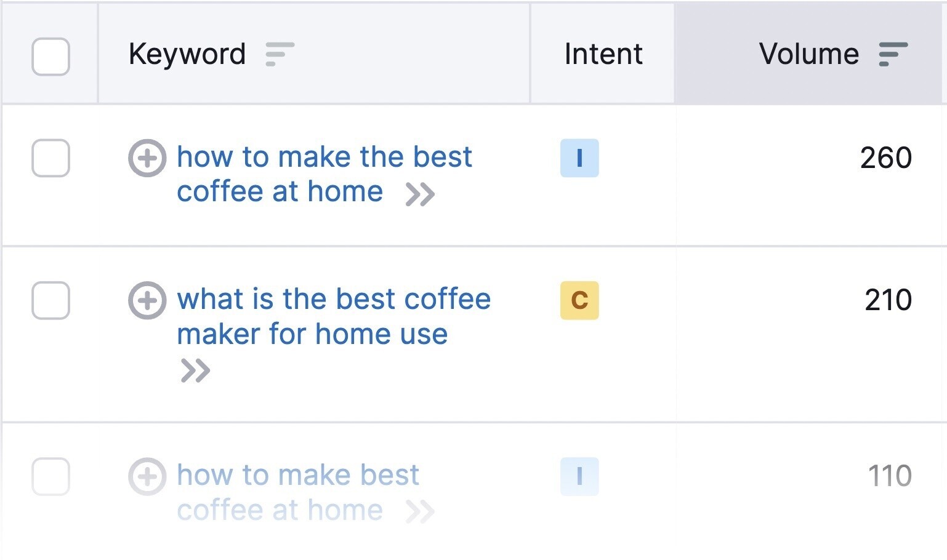Expand double-chevron under 'maker for home use'
The image size is (947, 560).
195,370
